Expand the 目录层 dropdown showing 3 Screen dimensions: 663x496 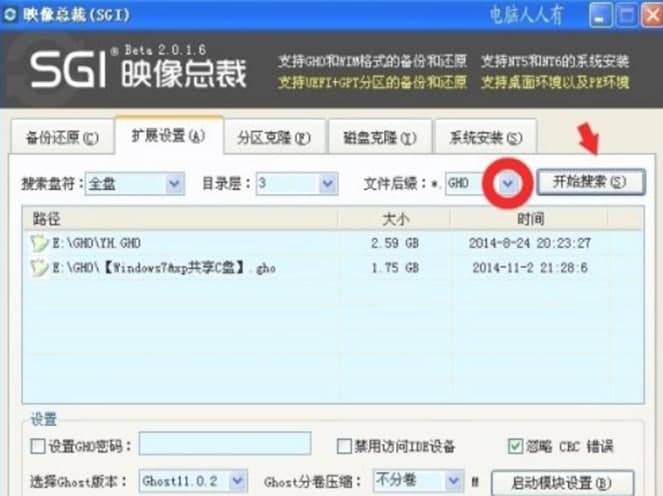pos(327,184)
